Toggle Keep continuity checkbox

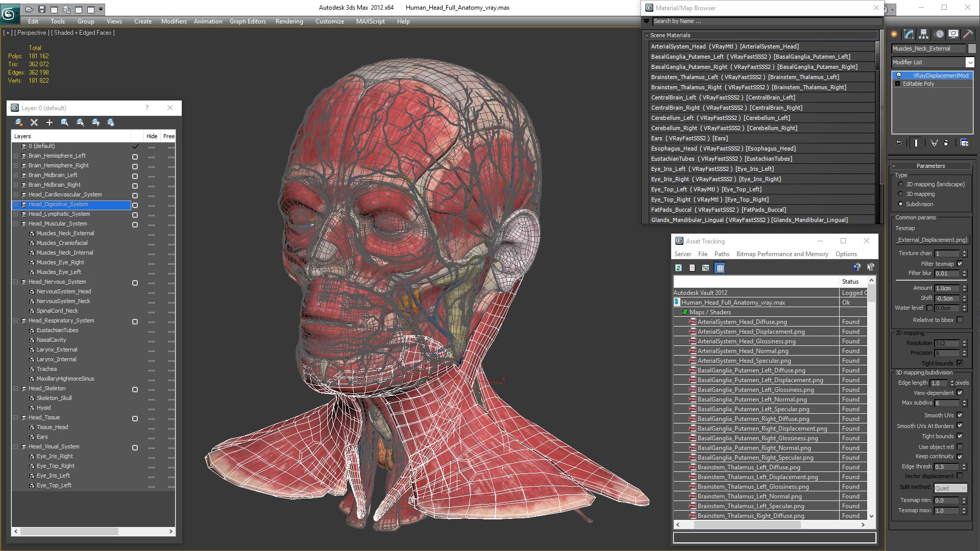coord(960,457)
